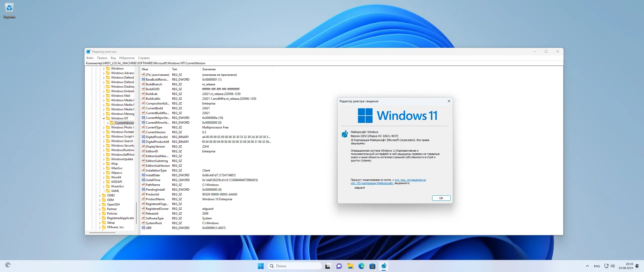
Task: Open the Файл menu
Action: tap(90, 58)
